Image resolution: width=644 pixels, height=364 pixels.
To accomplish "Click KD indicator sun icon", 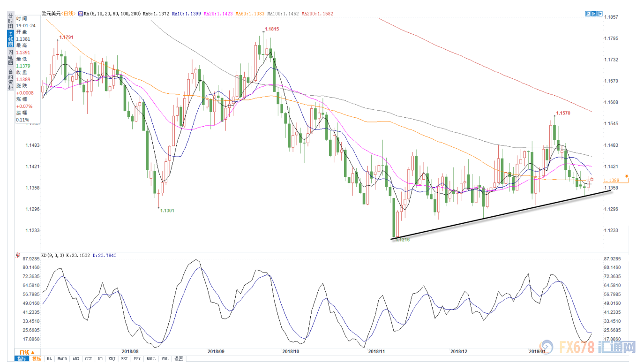I will [x=18, y=256].
